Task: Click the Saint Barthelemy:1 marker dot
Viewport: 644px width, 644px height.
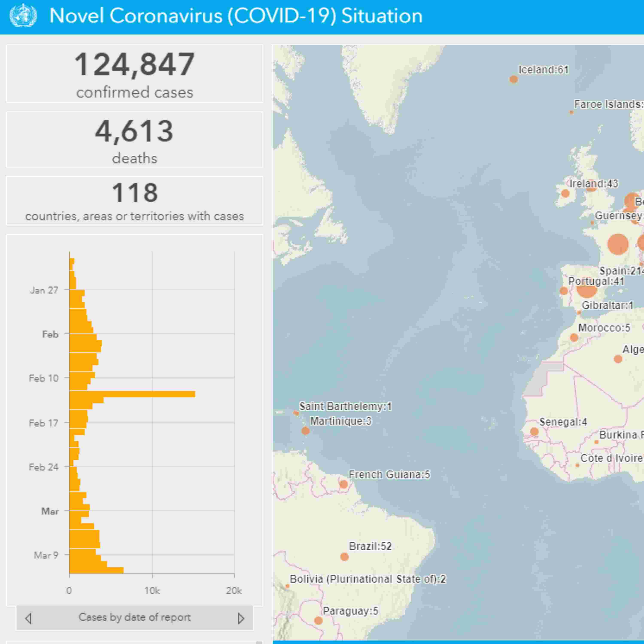Action: pyautogui.click(x=296, y=413)
